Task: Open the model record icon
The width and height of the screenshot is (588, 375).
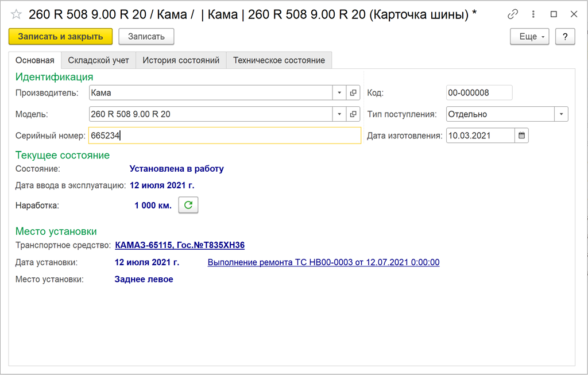Action: click(x=354, y=114)
